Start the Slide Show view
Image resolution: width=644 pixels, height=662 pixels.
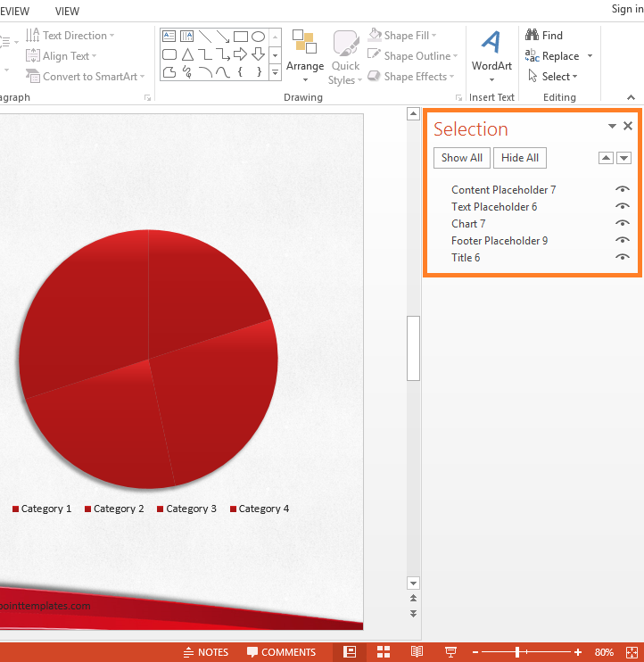(450, 652)
